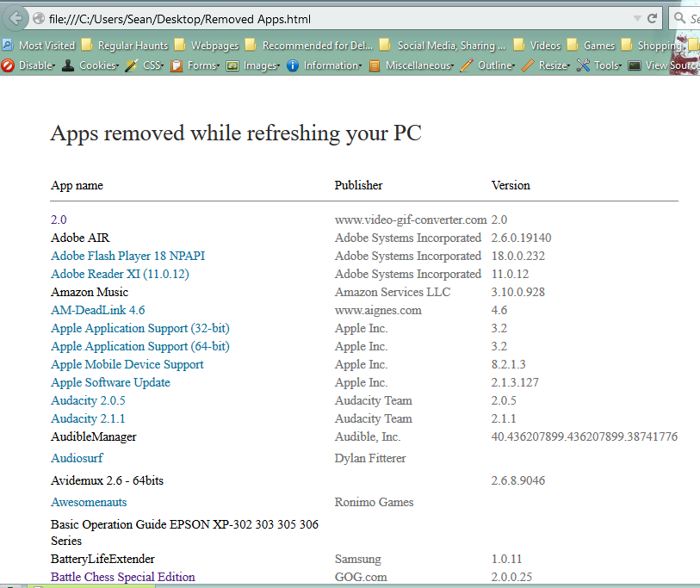
Task: Open the Regular Haunts bookmark folder
Action: tap(125, 45)
